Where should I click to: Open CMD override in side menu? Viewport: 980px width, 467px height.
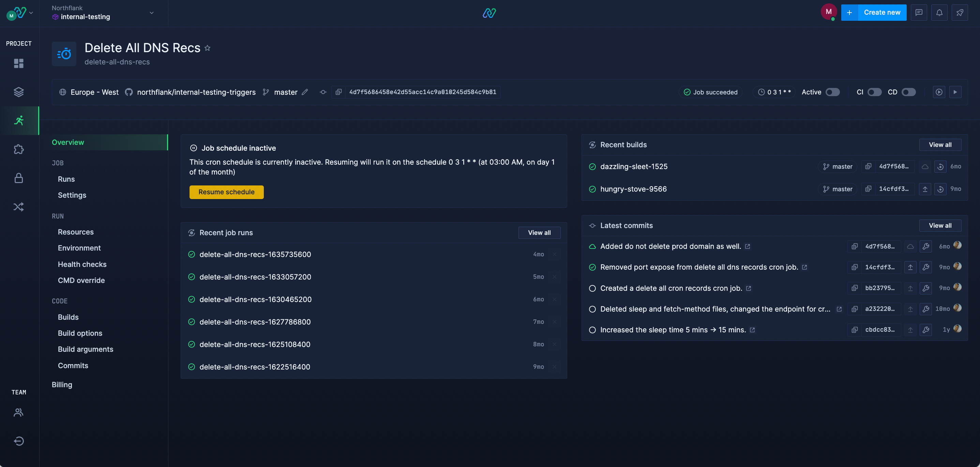pos(81,280)
